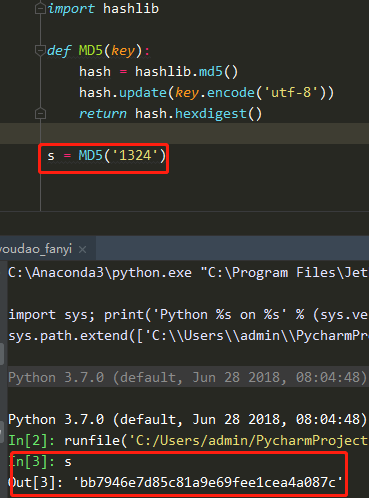
Task: Collapse the import statement fold marker
Action: coord(40,9)
